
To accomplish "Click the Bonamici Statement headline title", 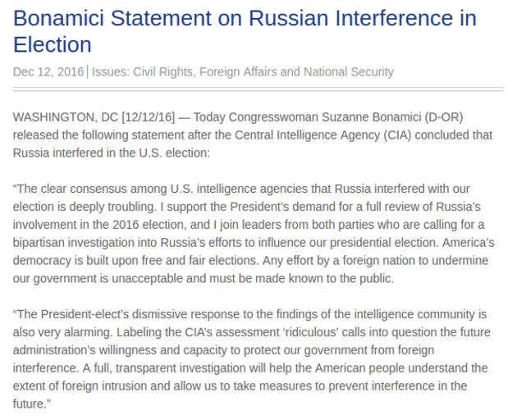I will (245, 30).
